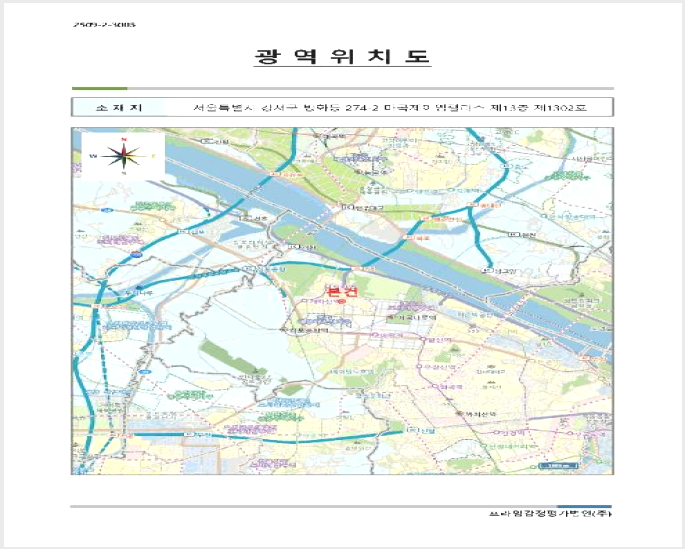The image size is (685, 549).
Task: Click the appraisal company name in footer
Action: pos(550,514)
